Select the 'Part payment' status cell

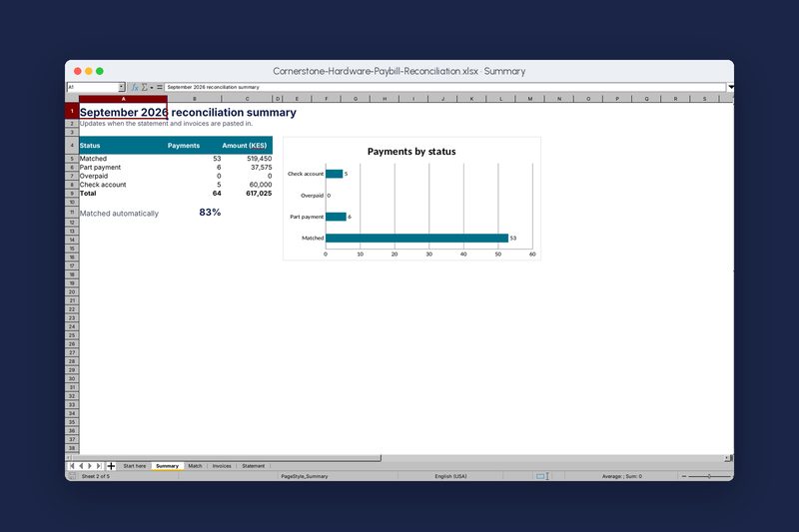pyautogui.click(x=123, y=167)
